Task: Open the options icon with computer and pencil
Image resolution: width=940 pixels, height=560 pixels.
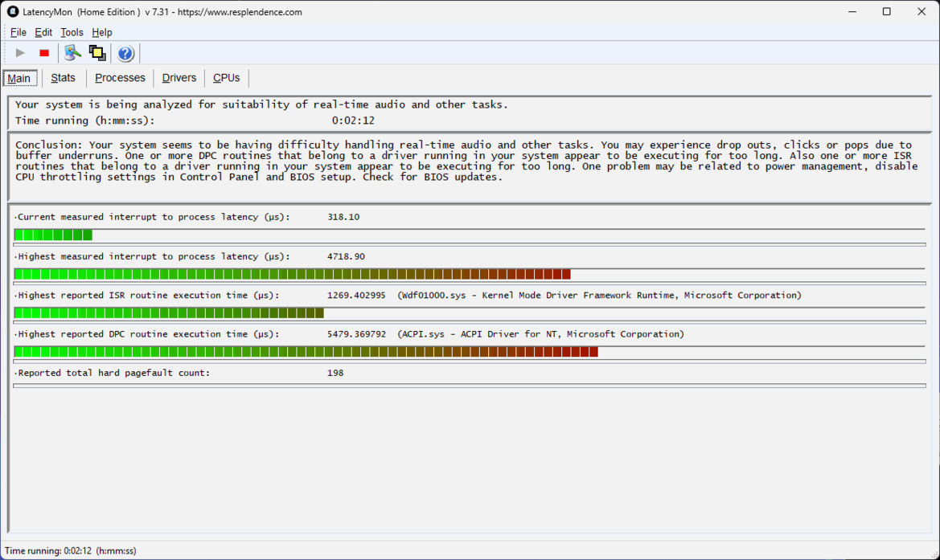Action: [73, 53]
